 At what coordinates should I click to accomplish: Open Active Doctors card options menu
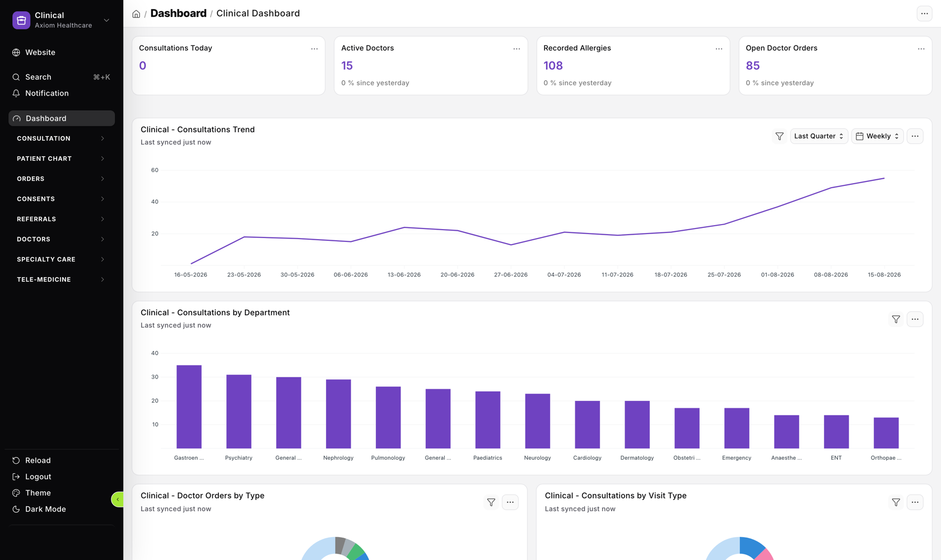516,49
